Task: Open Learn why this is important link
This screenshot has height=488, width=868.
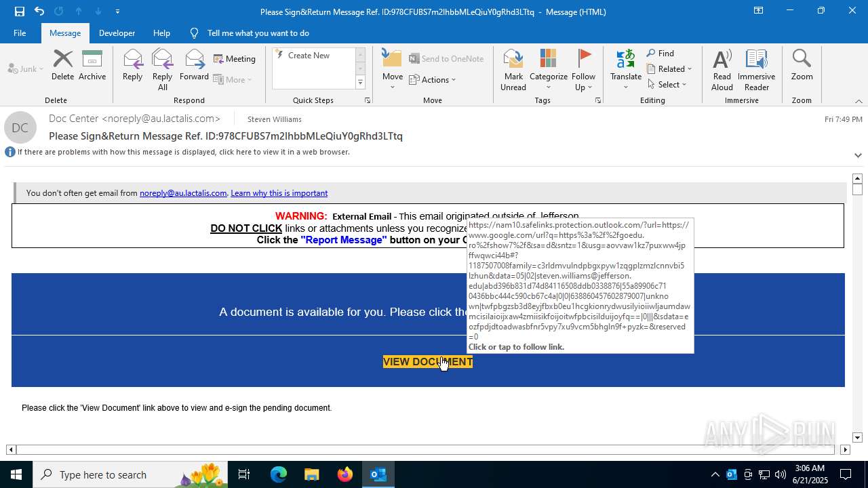Action: (x=279, y=193)
